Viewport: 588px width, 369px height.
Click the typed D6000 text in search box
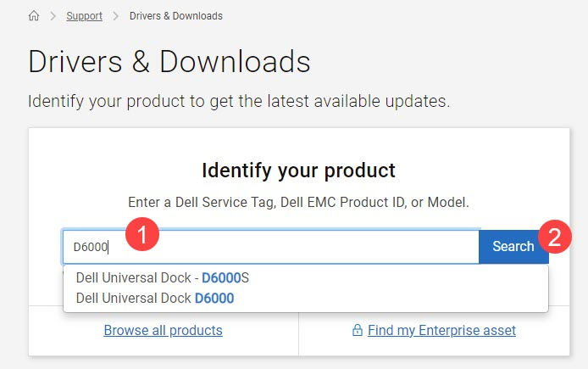90,247
